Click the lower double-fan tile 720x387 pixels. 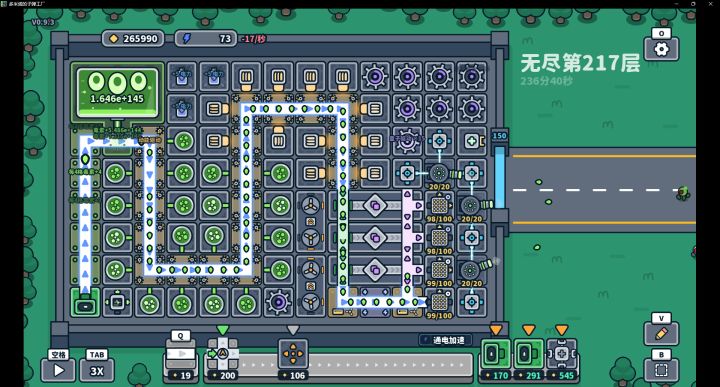(311, 286)
